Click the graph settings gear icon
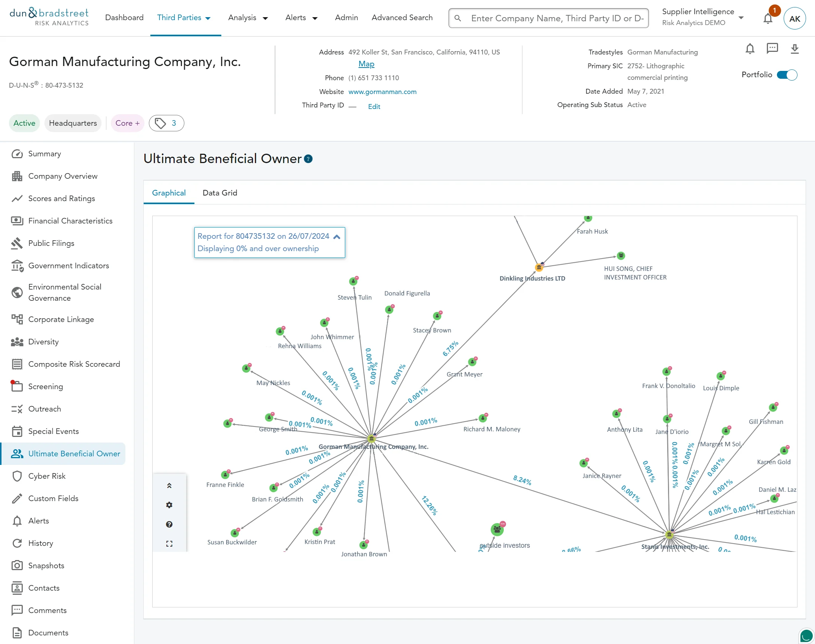Viewport: 815px width, 644px height. point(169,505)
